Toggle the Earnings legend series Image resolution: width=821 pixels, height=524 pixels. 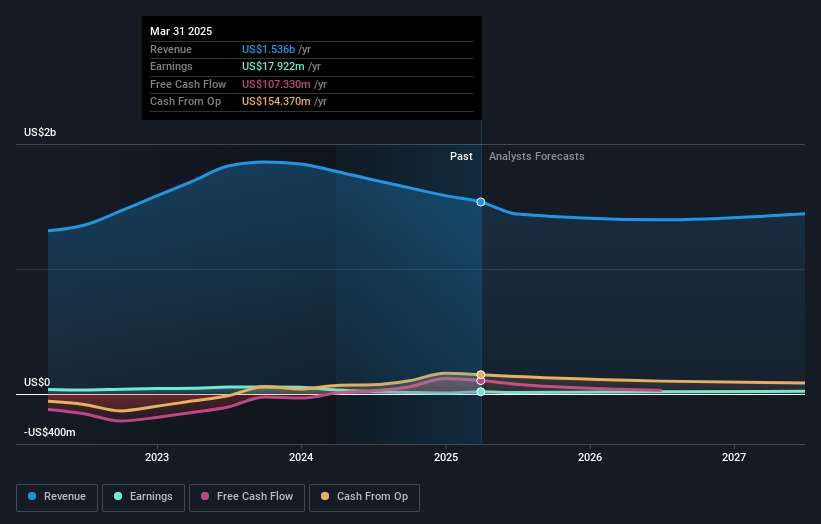pos(143,497)
